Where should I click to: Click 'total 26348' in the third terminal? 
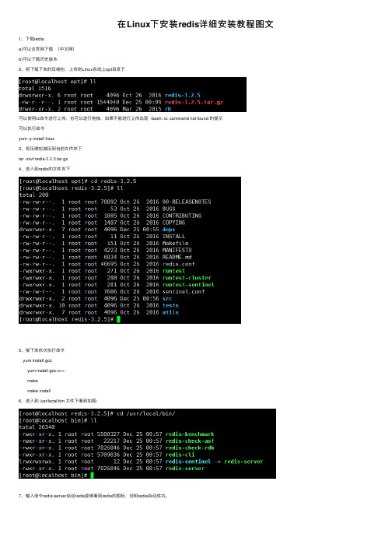[37, 427]
